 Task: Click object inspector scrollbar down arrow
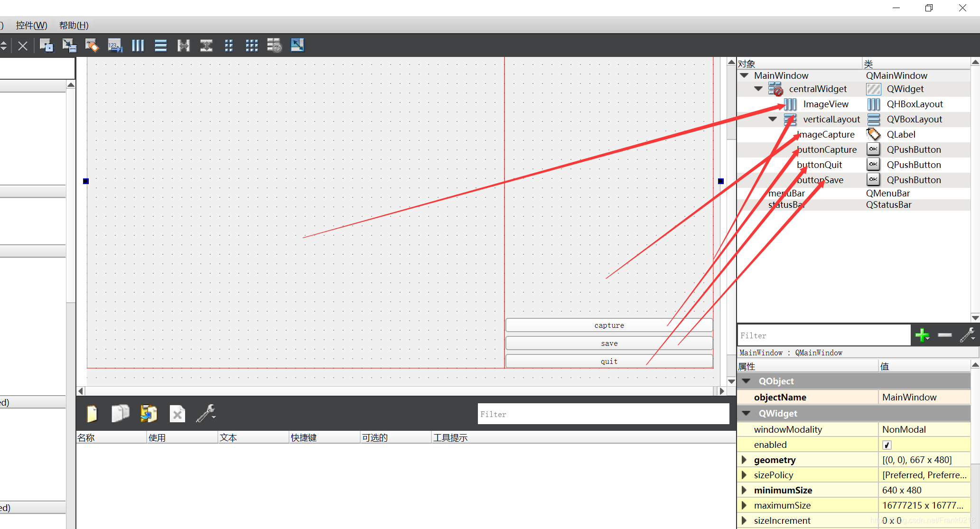pyautogui.click(x=975, y=317)
